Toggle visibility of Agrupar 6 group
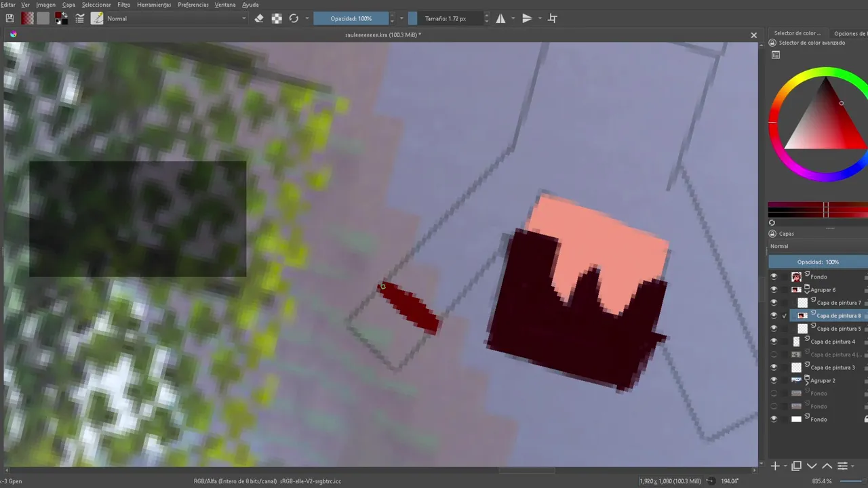Image resolution: width=868 pixels, height=488 pixels. [774, 289]
